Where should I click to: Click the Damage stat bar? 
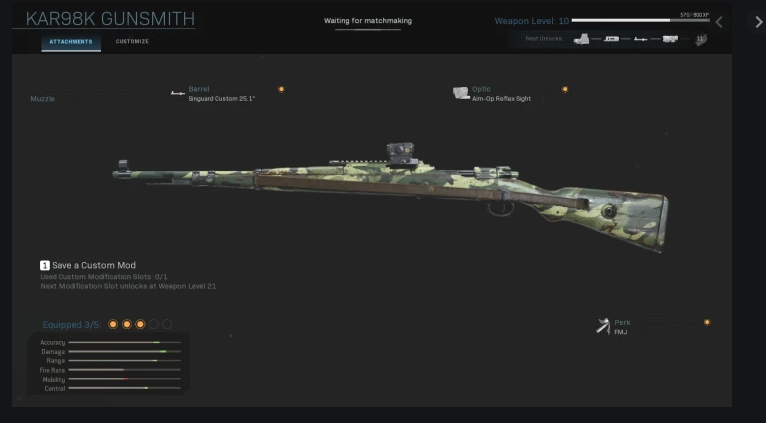(125, 352)
